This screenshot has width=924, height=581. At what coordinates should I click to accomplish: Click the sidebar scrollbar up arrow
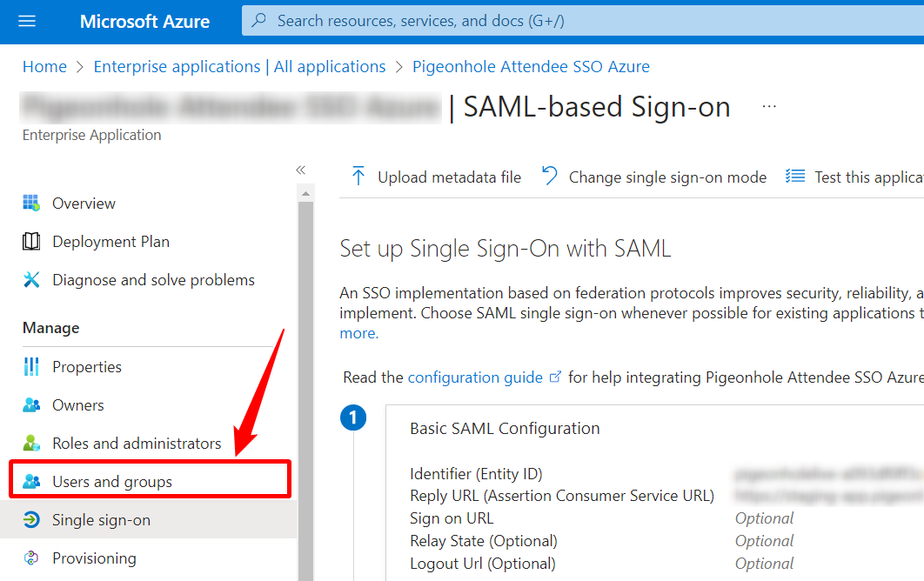click(305, 193)
